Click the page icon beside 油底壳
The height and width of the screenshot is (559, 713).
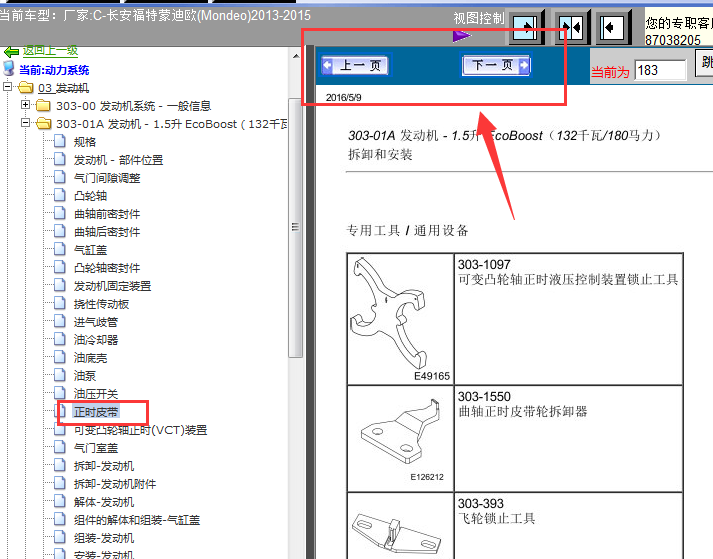pyautogui.click(x=60, y=357)
